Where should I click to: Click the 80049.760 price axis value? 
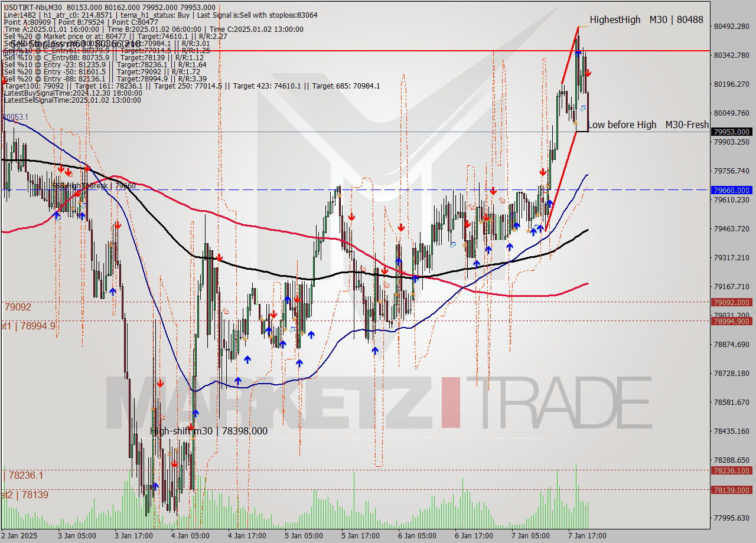(731, 113)
